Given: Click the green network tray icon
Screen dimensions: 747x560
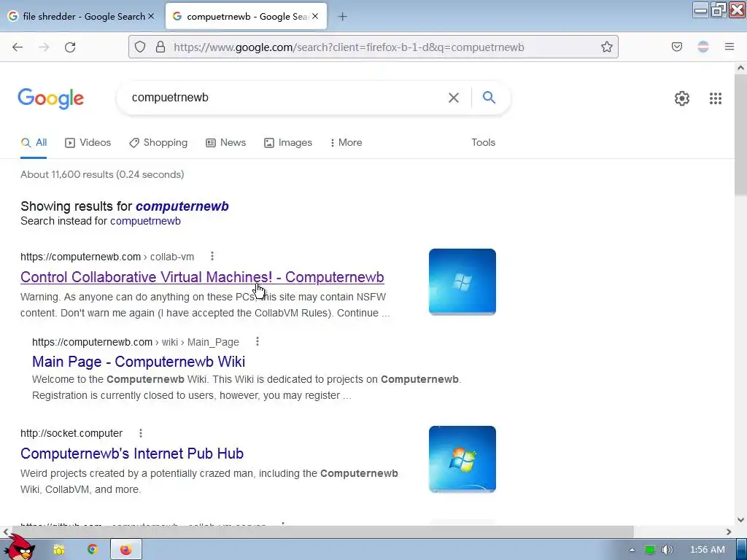Looking at the screenshot, I should [x=650, y=550].
